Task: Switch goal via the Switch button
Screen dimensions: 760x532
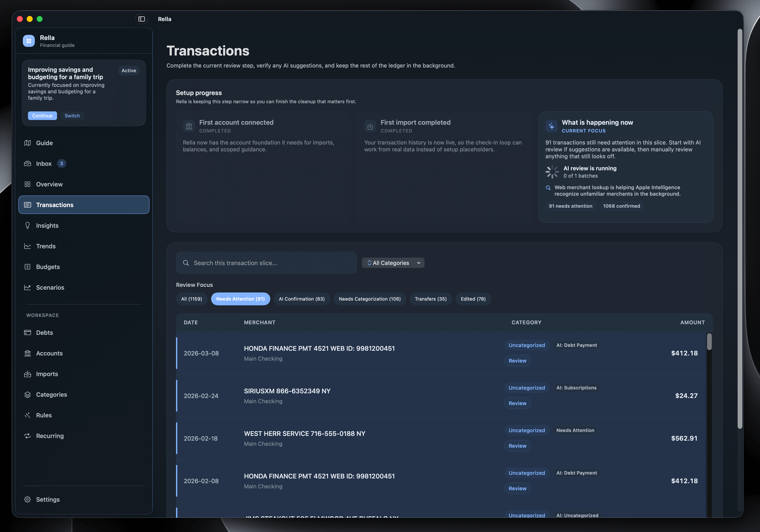Action: (72, 115)
